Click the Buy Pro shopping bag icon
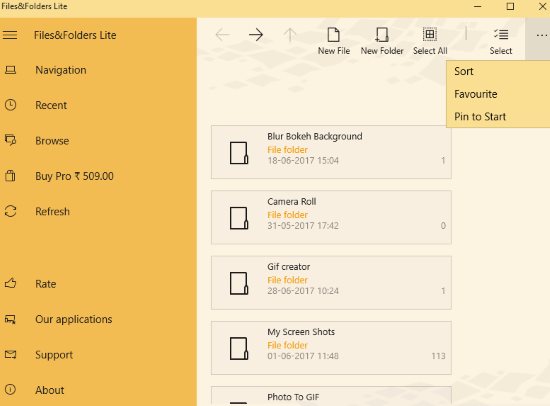The width and height of the screenshot is (550, 406). 11,175
